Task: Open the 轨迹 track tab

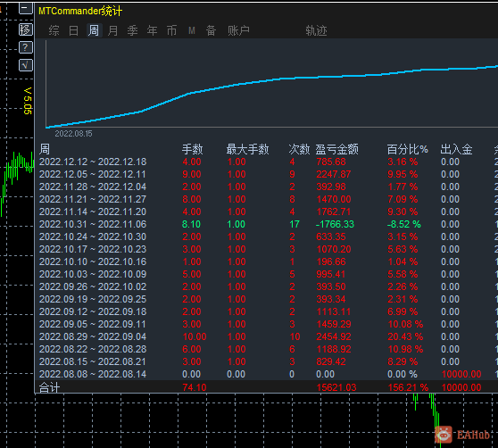Action: click(316, 31)
